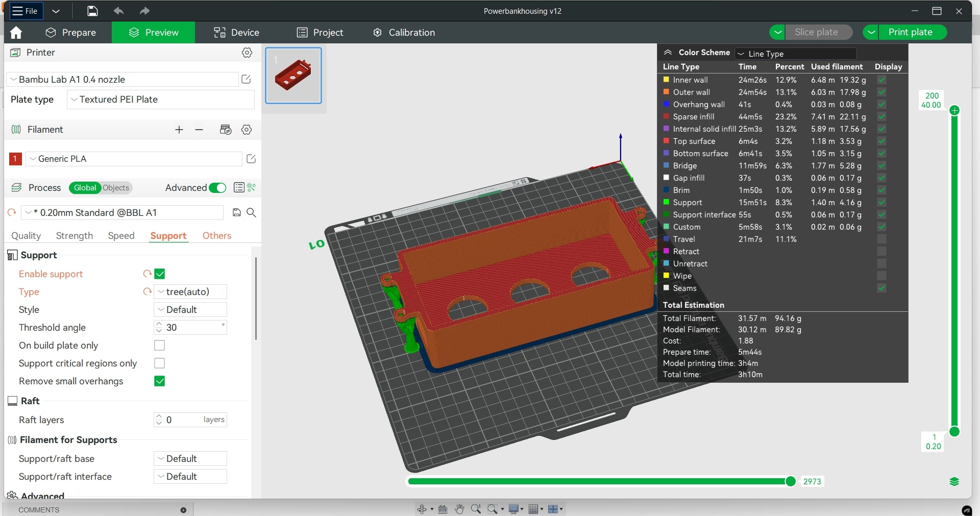
Task: Open the File menu
Action: click(x=25, y=11)
